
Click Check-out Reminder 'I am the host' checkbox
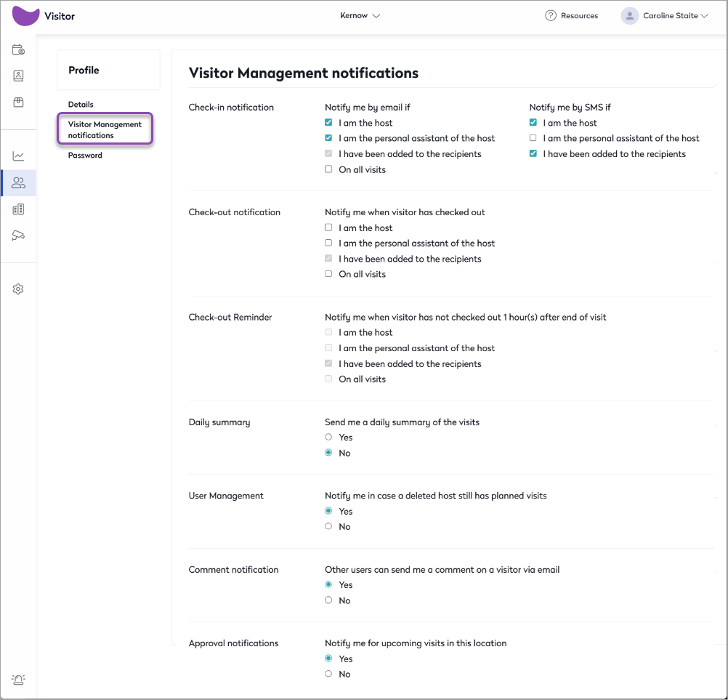click(328, 331)
